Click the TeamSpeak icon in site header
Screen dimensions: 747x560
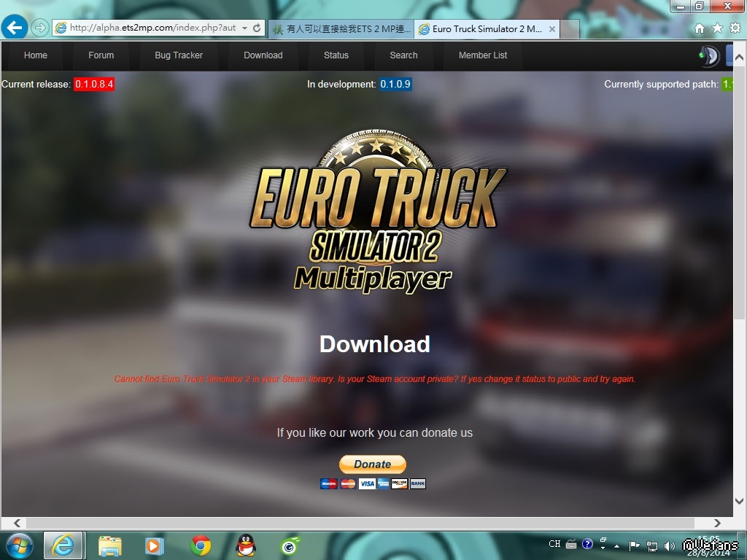[709, 55]
